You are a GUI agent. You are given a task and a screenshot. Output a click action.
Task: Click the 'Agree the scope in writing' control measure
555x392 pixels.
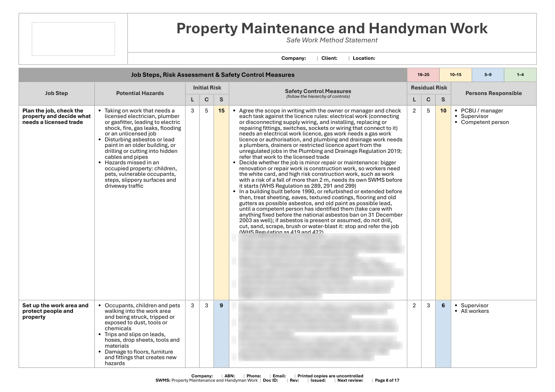320,134
